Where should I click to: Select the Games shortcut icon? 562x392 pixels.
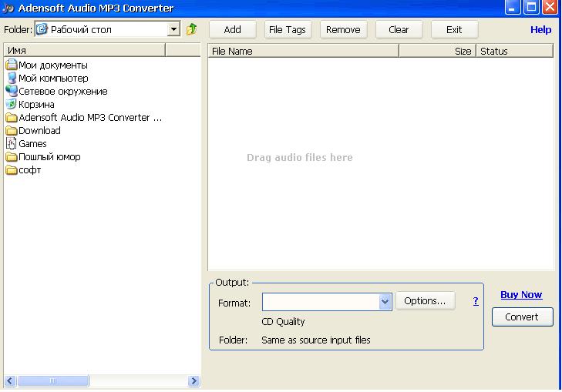pyautogui.click(x=11, y=143)
